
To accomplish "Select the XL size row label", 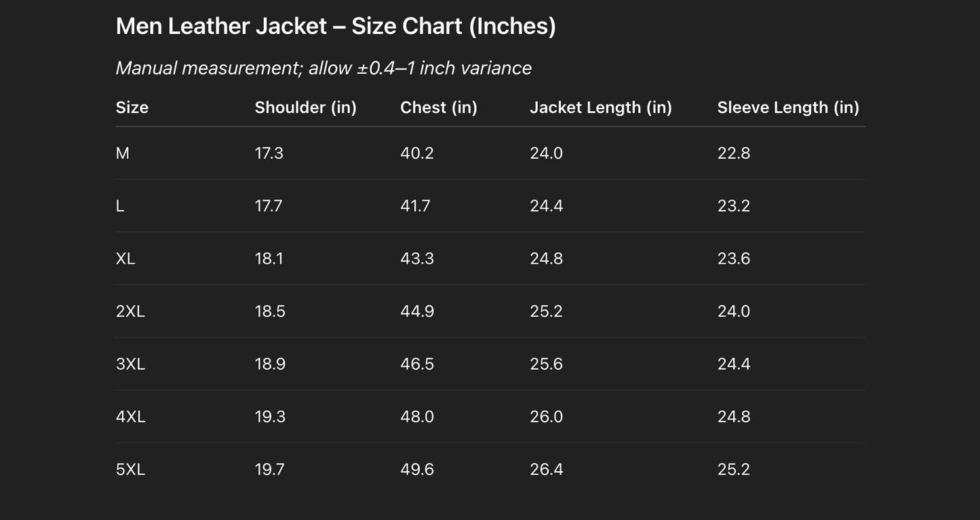I will point(125,259).
